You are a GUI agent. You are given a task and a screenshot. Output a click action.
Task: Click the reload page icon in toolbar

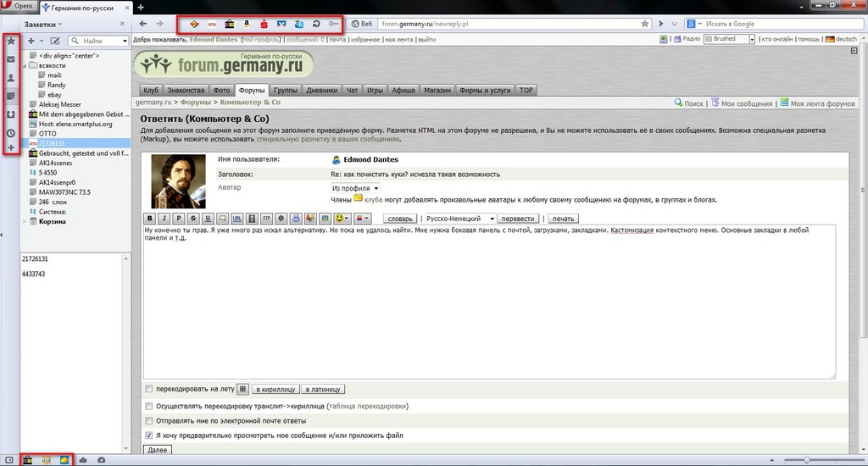(x=316, y=24)
